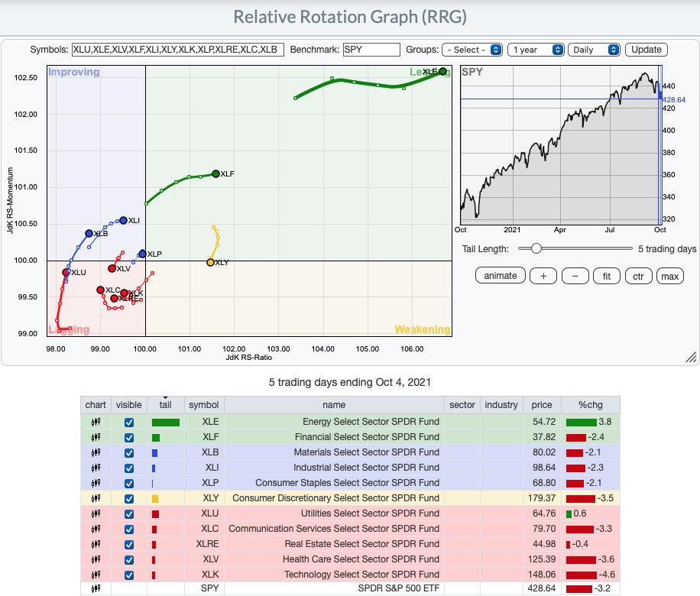This screenshot has width=700, height=596.
Task: Zoom out with the minus button
Action: [x=575, y=276]
